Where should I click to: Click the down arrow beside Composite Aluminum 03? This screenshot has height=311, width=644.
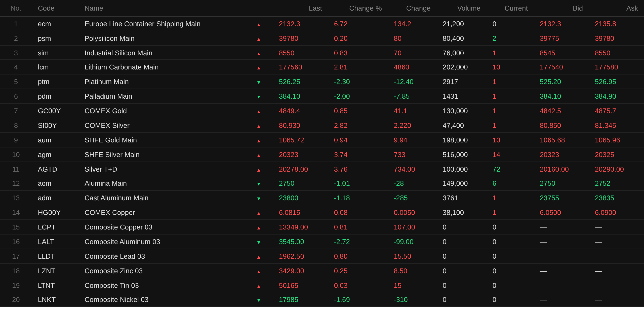pos(259,242)
